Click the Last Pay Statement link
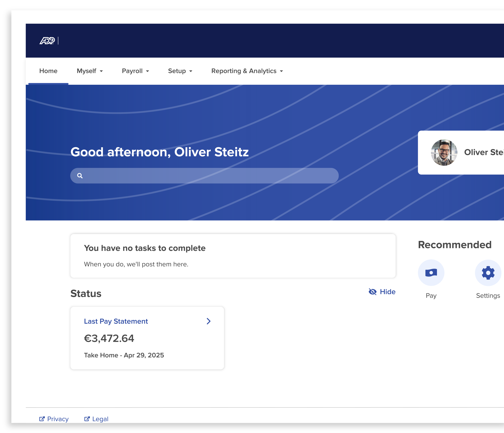This screenshot has height=433, width=504. coord(116,321)
